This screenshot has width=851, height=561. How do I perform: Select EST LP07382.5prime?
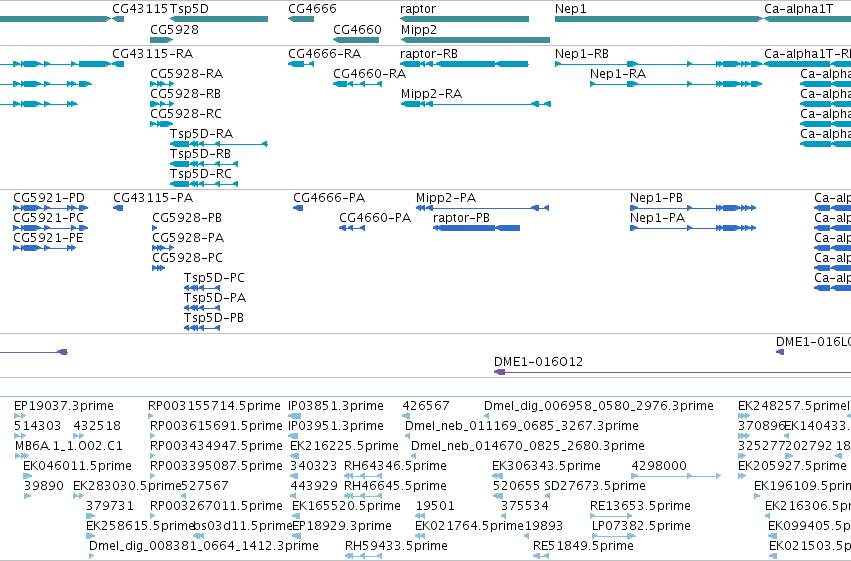[641, 527]
